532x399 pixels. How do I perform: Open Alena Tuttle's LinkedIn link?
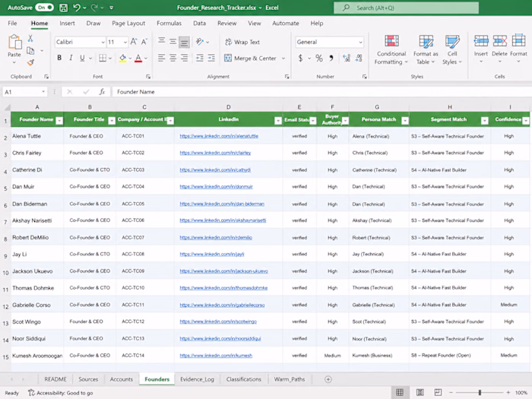coord(219,136)
